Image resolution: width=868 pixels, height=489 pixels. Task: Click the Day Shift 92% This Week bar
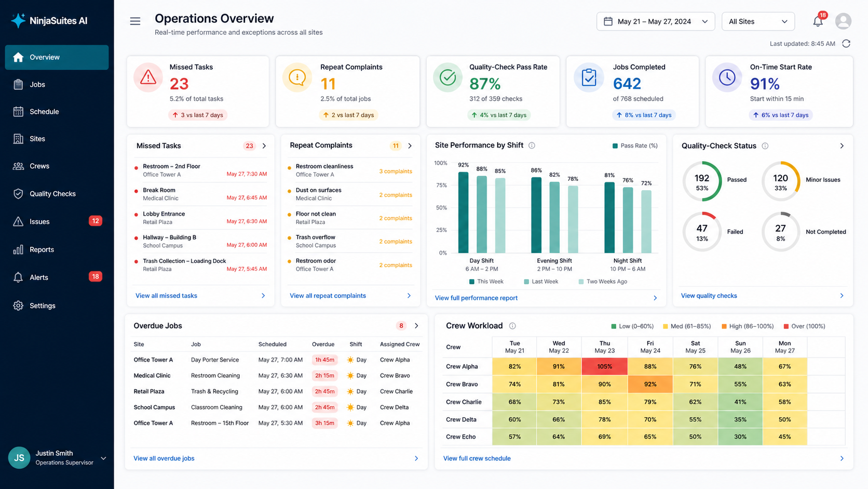click(463, 213)
